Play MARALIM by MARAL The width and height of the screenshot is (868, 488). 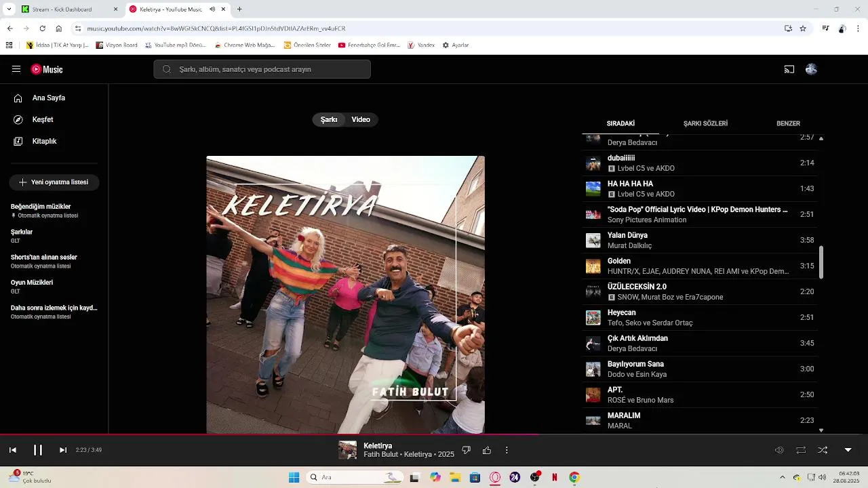[700, 421]
